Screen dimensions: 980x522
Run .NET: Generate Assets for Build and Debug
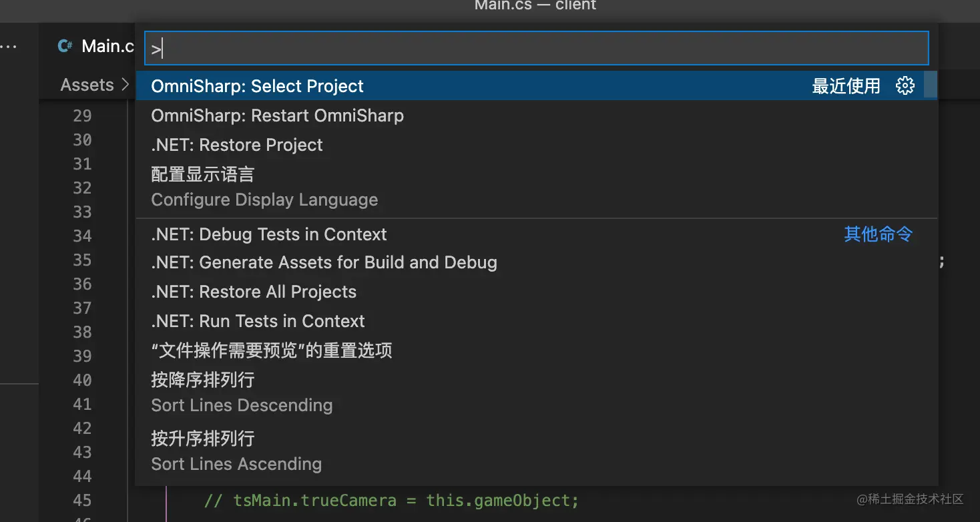coord(537,262)
